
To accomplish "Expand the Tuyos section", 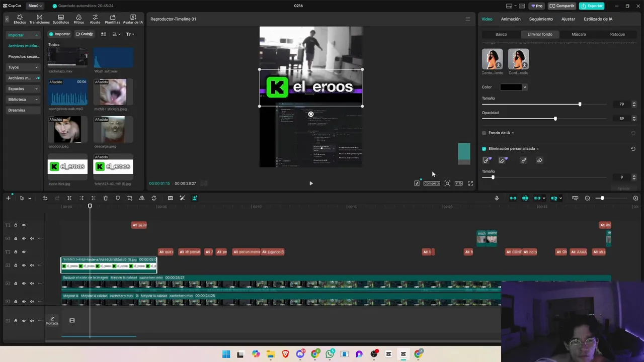I will point(23,67).
